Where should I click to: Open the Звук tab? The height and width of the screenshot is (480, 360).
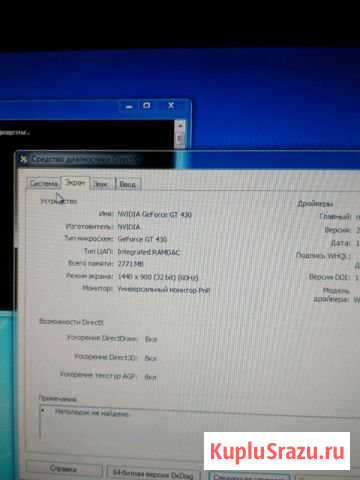click(x=101, y=184)
